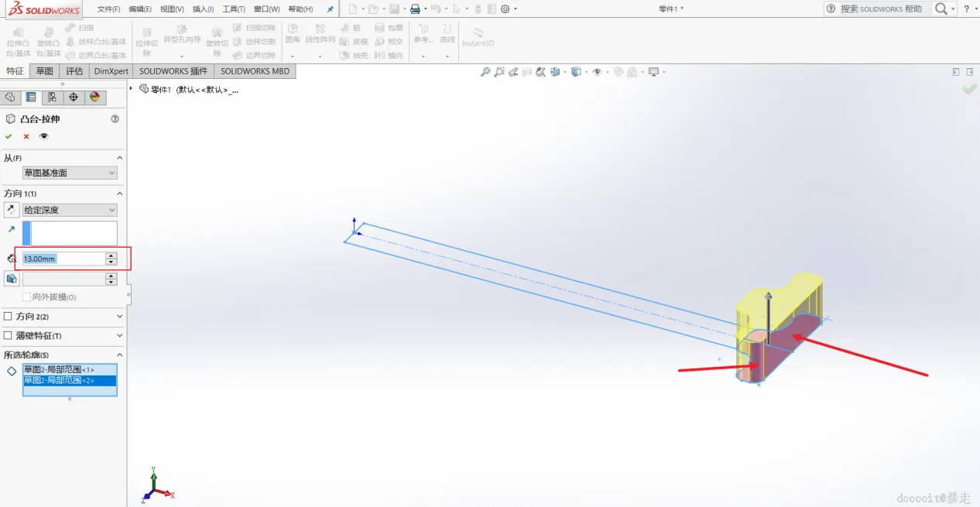Click the reverse direction arrow button

coord(12,210)
